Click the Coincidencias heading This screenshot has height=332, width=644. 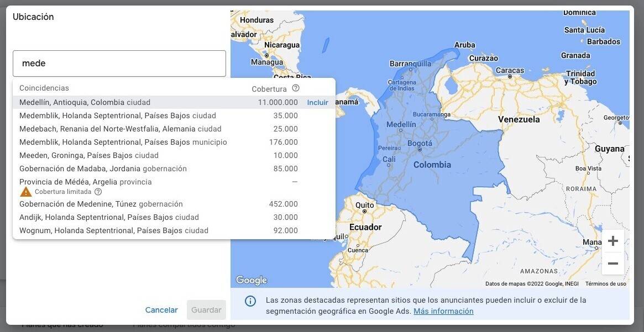(x=44, y=88)
